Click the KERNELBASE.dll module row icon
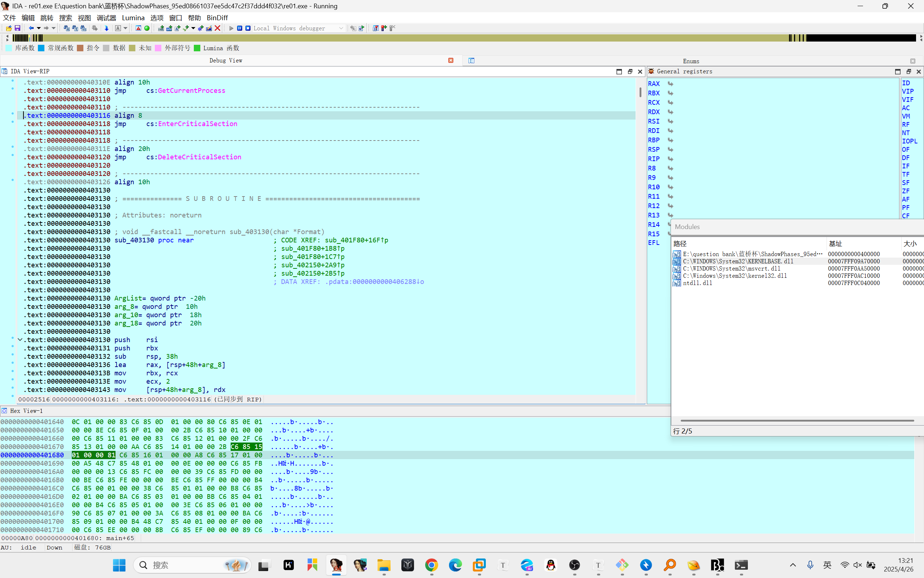924x578 pixels. tap(677, 262)
